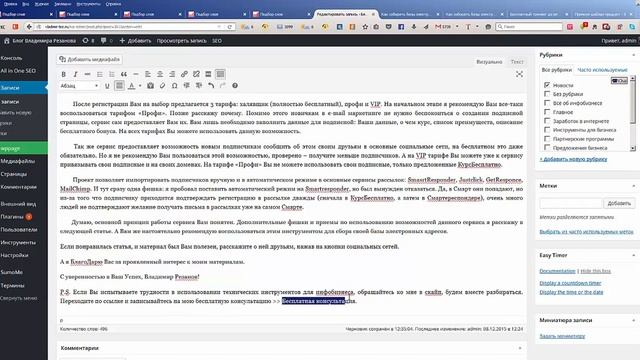Click the remove link icon

196,74
